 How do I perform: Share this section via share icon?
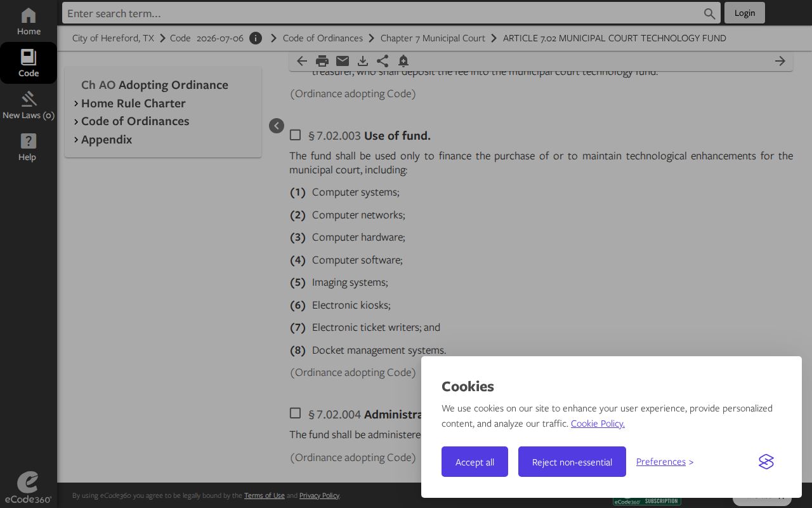click(x=383, y=61)
